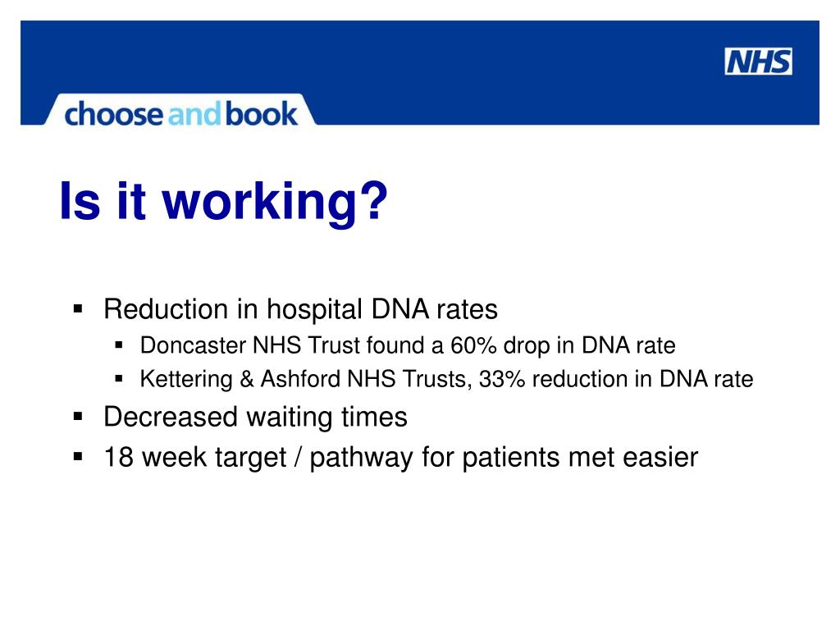Click the bullet before 'Decreased waiting times'
840x630 pixels.
click(78, 416)
